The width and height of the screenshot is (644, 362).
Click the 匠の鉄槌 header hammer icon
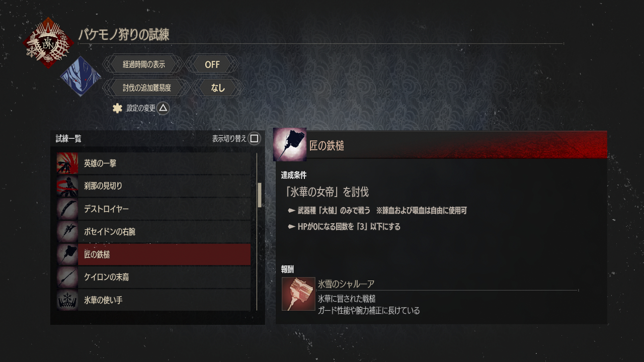click(x=290, y=144)
